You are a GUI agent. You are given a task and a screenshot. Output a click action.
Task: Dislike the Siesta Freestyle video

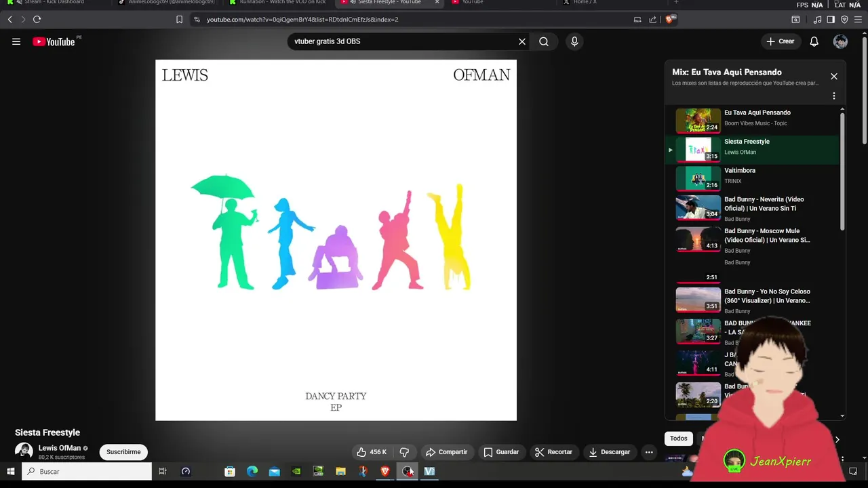pos(405,452)
